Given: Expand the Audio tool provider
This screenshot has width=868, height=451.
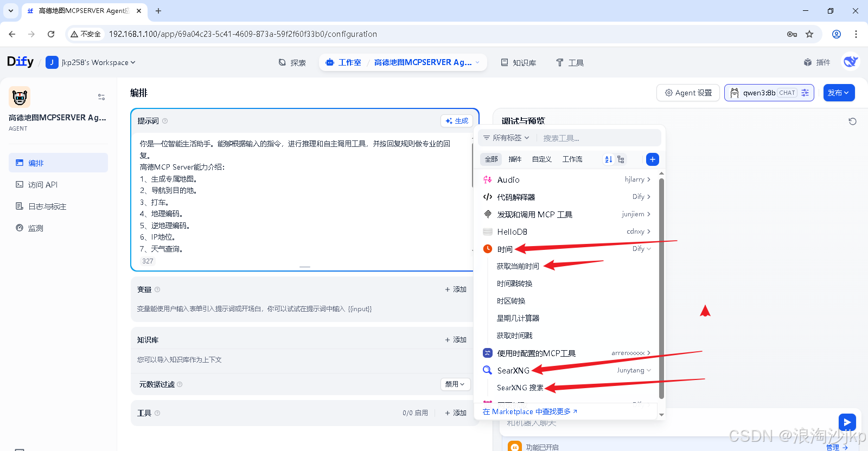Looking at the screenshot, I should (x=566, y=179).
